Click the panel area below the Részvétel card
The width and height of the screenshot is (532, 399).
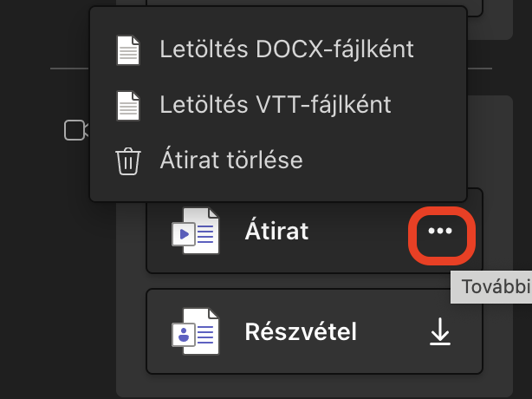coord(315,386)
